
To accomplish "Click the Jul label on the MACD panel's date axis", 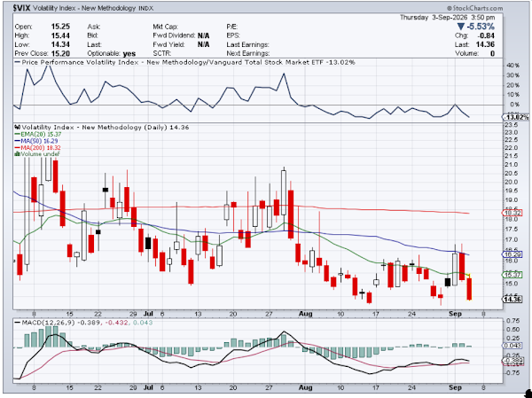I will pos(147,387).
